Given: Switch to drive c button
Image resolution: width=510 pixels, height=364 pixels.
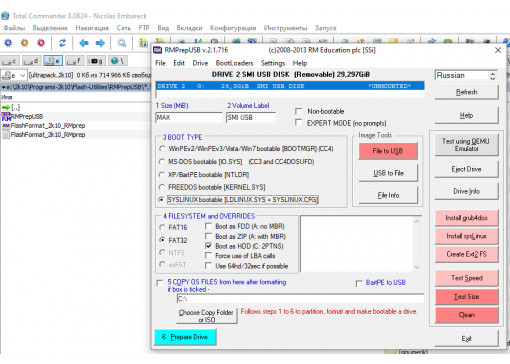Looking at the screenshot, I should click(10, 61).
